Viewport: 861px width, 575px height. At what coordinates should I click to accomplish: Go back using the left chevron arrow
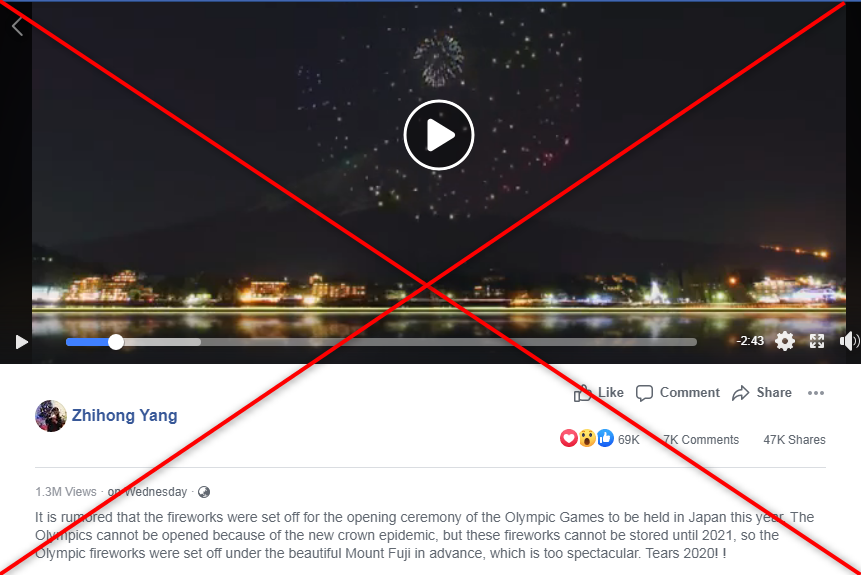click(18, 26)
